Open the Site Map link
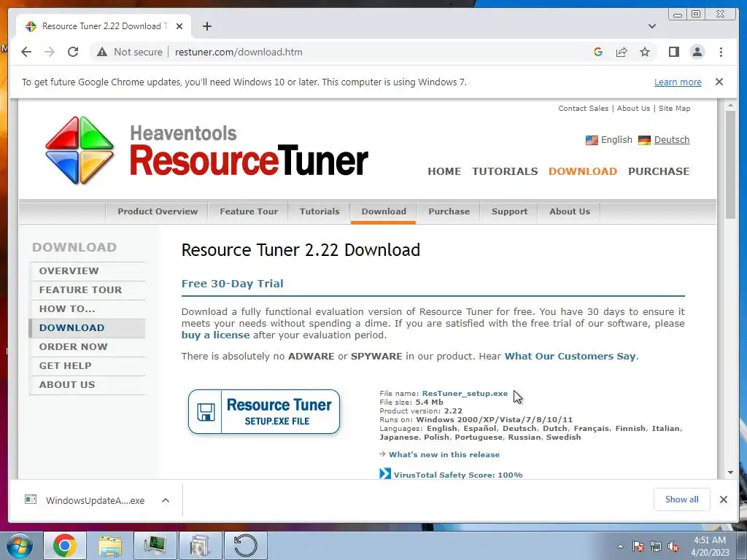This screenshot has height=560, width=747. 674,108
